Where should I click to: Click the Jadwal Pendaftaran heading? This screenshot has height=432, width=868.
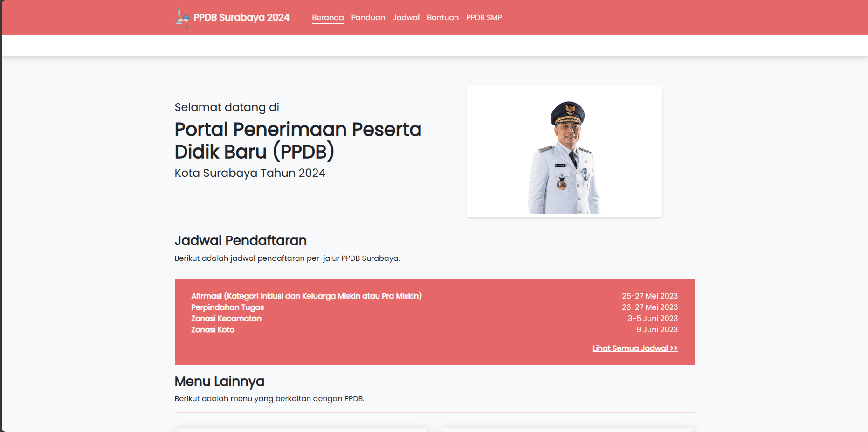click(241, 240)
